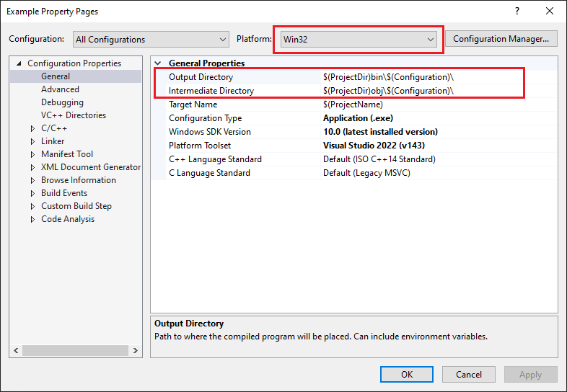Expand the Linker tree node arrow
Screen dimensions: 567x392
click(32, 142)
